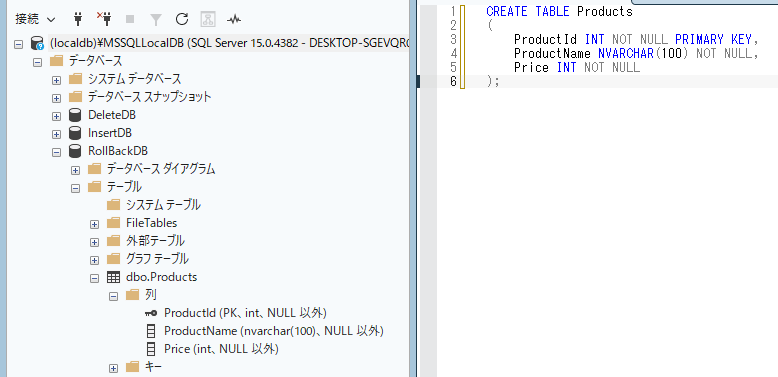Select the dbo.Products label
The height and width of the screenshot is (377, 778).
161,277
